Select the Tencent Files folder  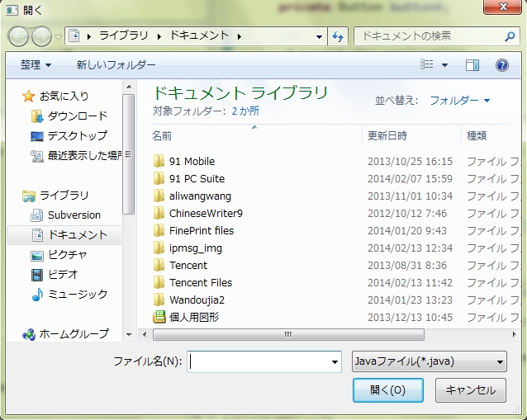200,282
